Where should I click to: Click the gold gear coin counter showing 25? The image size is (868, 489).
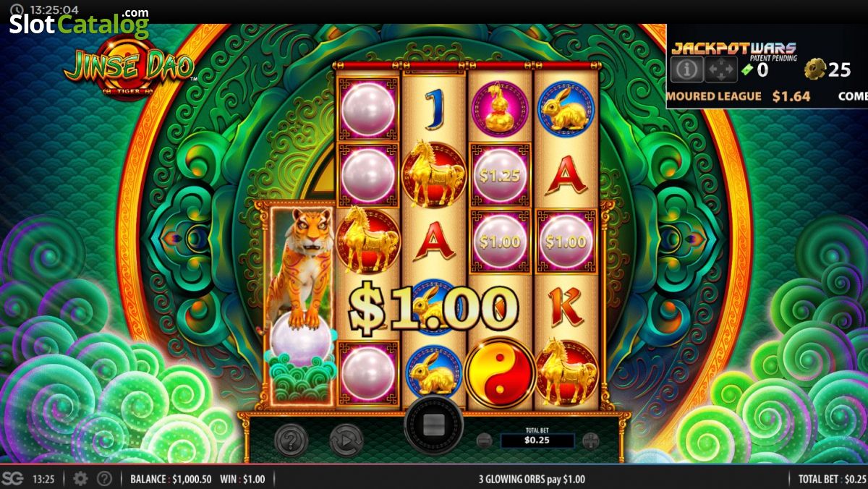click(828, 69)
